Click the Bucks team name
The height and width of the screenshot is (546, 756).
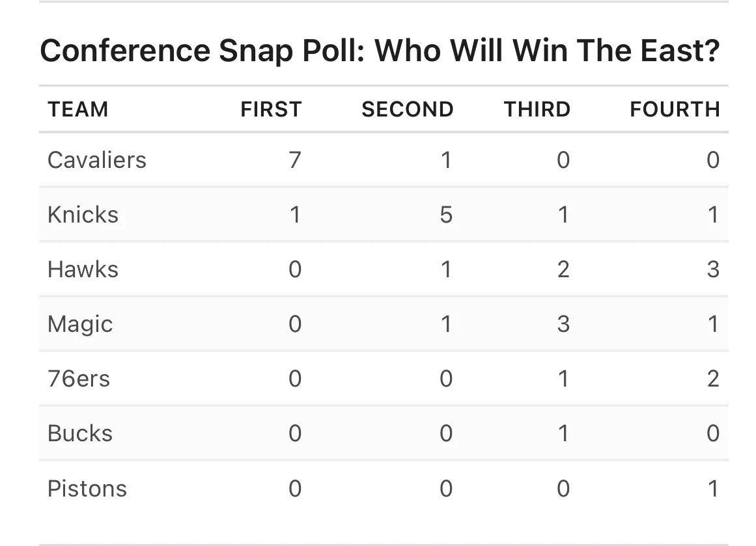[80, 433]
